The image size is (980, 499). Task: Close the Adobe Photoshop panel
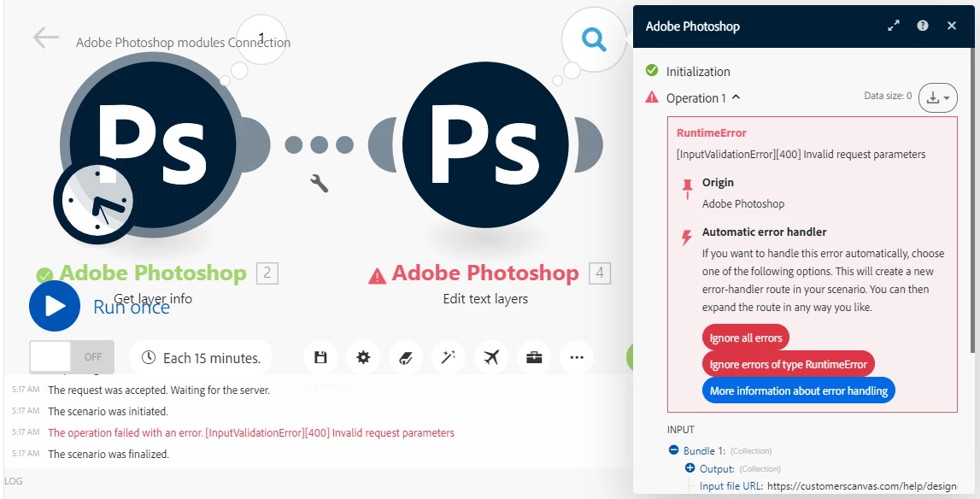click(x=951, y=26)
